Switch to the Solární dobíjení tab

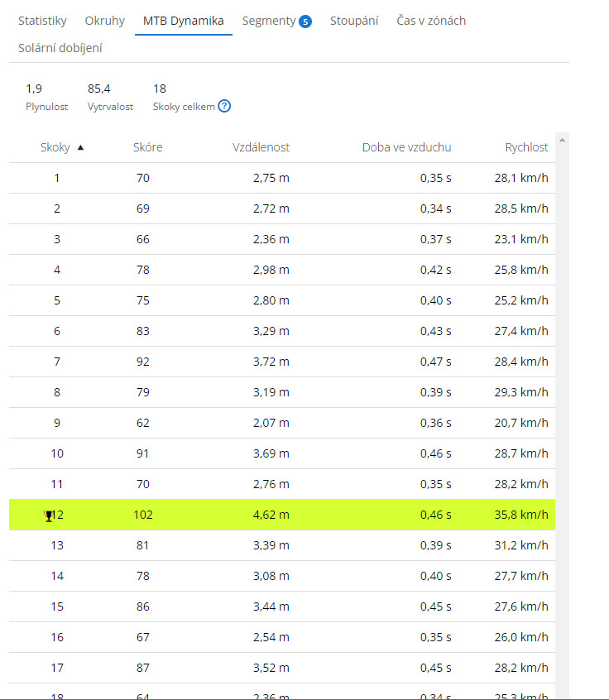coord(60,48)
